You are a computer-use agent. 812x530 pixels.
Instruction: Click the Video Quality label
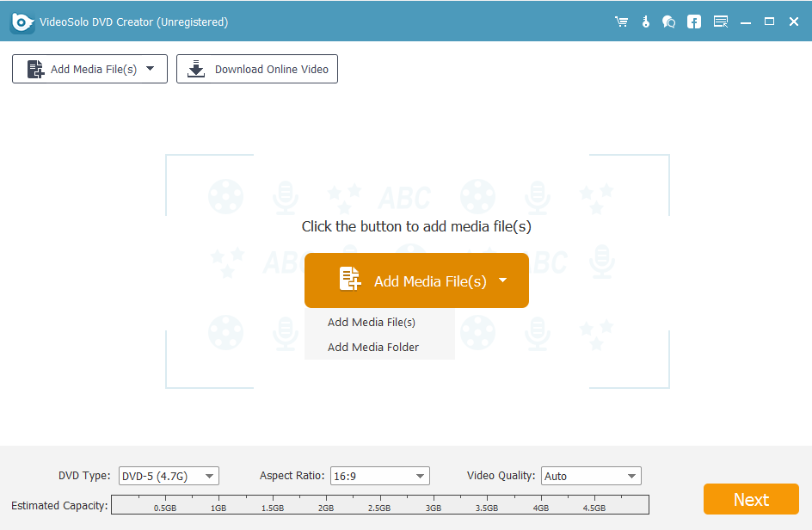pyautogui.click(x=501, y=476)
